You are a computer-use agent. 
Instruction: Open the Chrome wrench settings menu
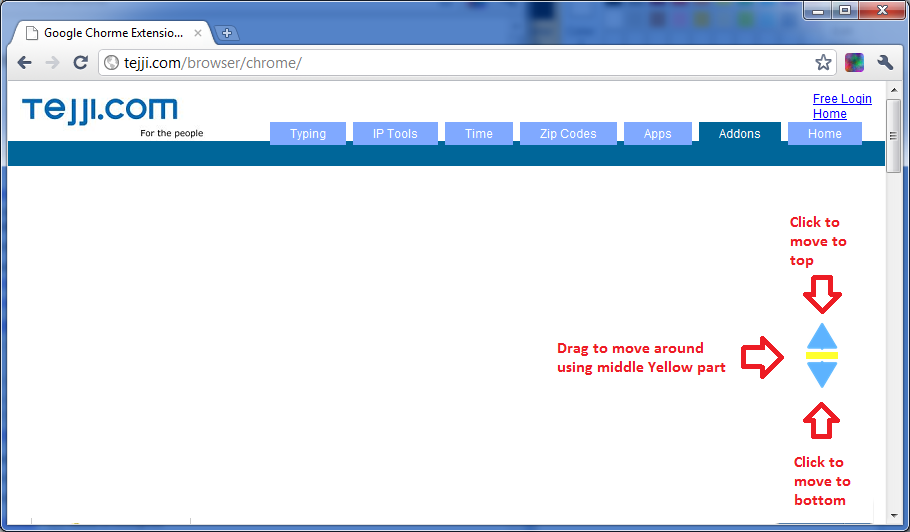click(885, 63)
